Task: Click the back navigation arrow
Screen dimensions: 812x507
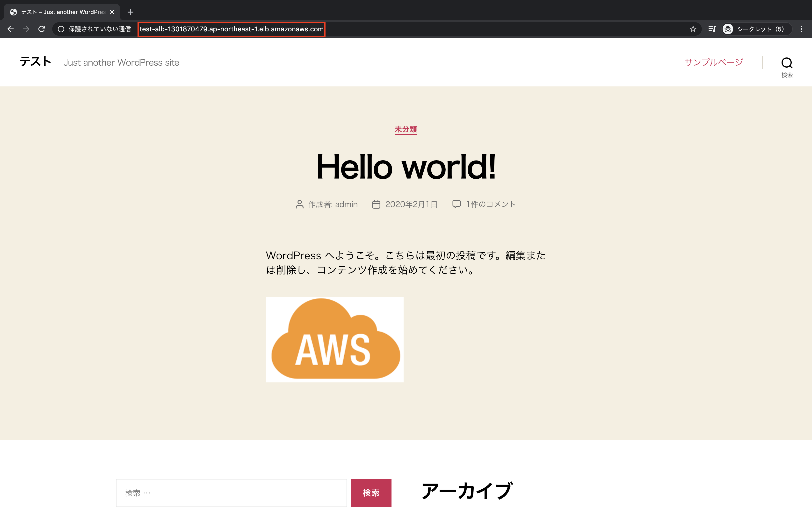Action: [10, 29]
